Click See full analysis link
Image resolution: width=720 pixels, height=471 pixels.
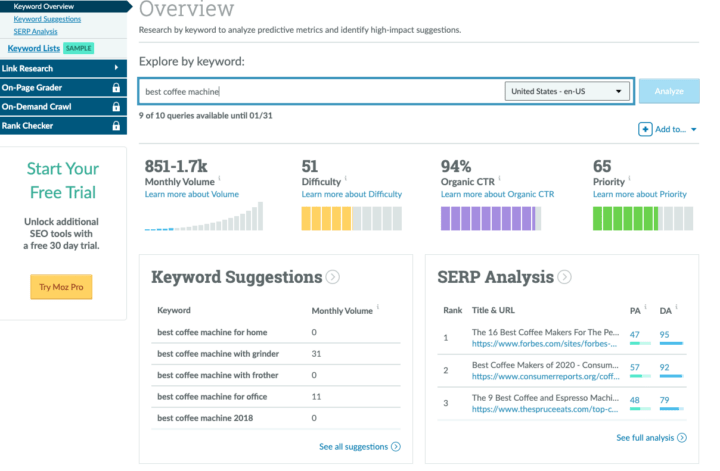[645, 438]
